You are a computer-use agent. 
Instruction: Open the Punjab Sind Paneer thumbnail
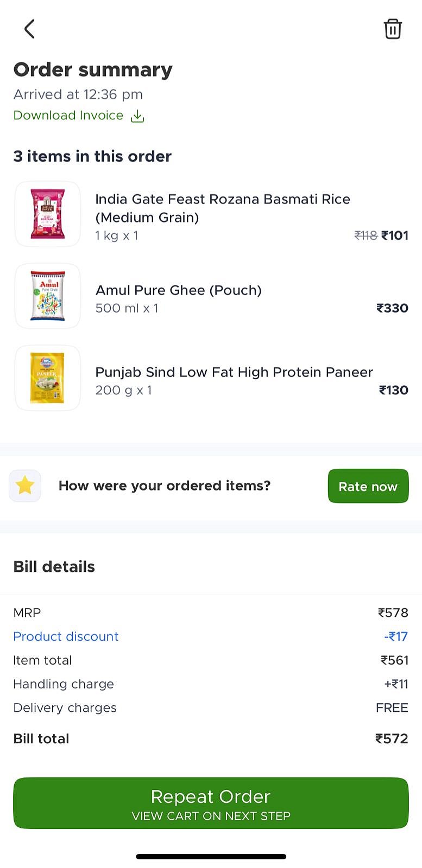pos(47,378)
